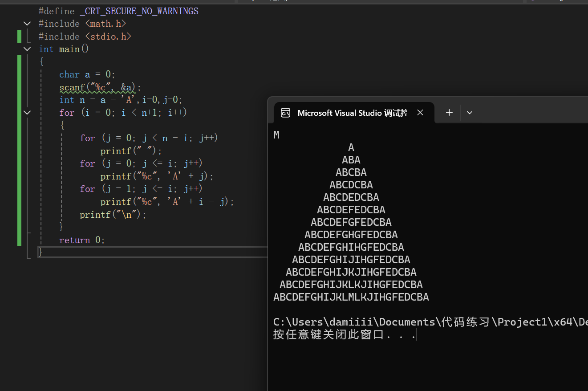Click the ABCDEDCBA row in console output
Screen dimensions: 588x391
351,197
